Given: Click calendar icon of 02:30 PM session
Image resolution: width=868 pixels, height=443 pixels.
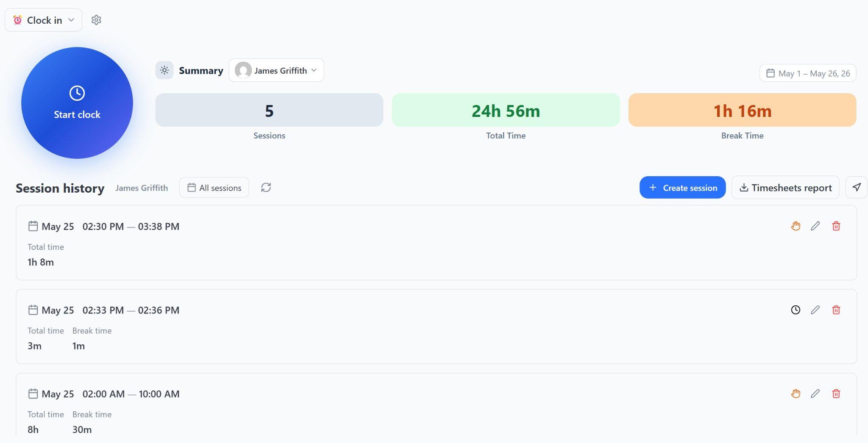Looking at the screenshot, I should pyautogui.click(x=33, y=226).
